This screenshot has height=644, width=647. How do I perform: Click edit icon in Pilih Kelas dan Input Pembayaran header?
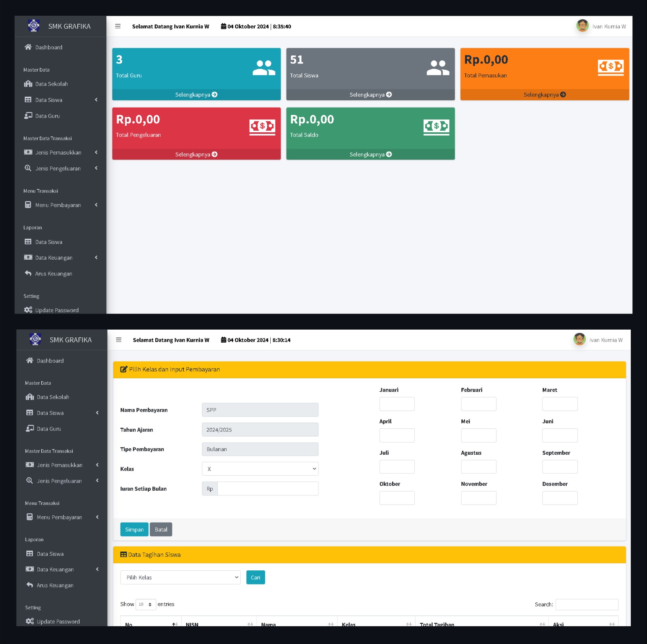tap(124, 369)
